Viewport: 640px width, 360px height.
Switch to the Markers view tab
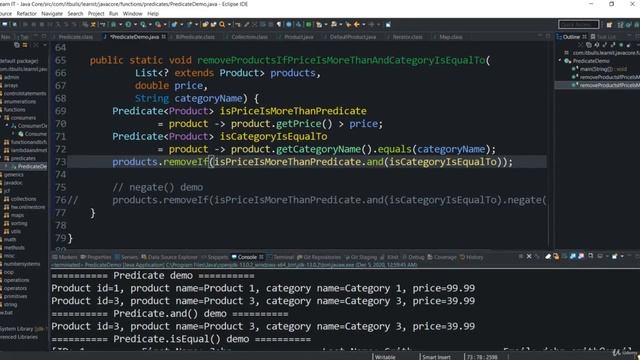coord(65,257)
